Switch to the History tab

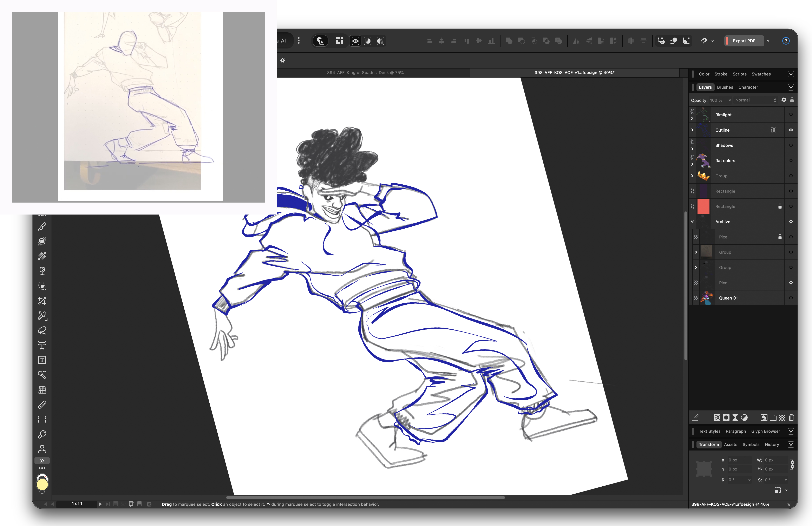[x=772, y=445]
